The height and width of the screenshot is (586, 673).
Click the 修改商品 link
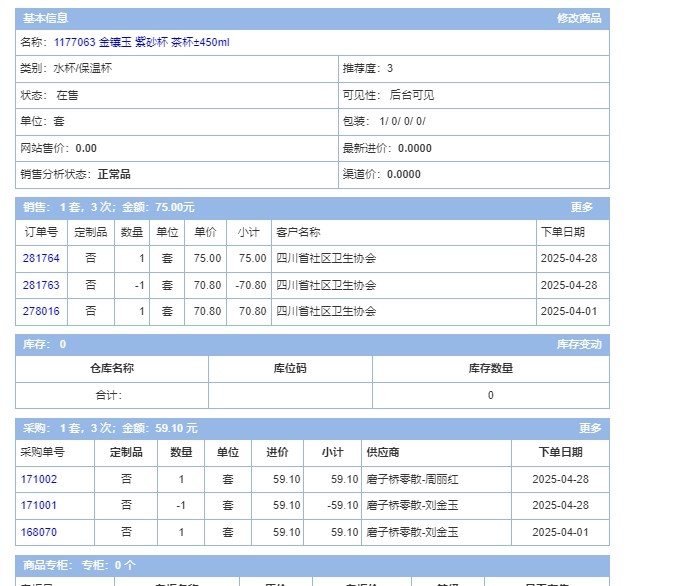tap(579, 18)
